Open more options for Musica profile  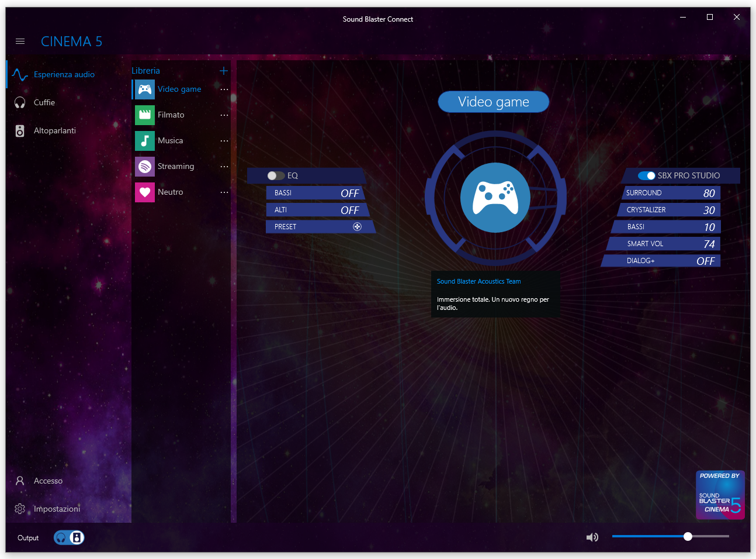(x=224, y=141)
